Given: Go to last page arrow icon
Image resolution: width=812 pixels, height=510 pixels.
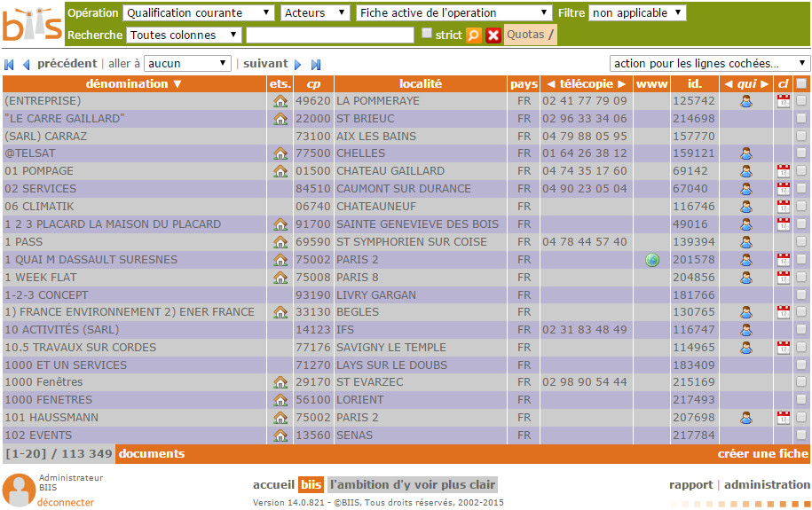Looking at the screenshot, I should (315, 65).
